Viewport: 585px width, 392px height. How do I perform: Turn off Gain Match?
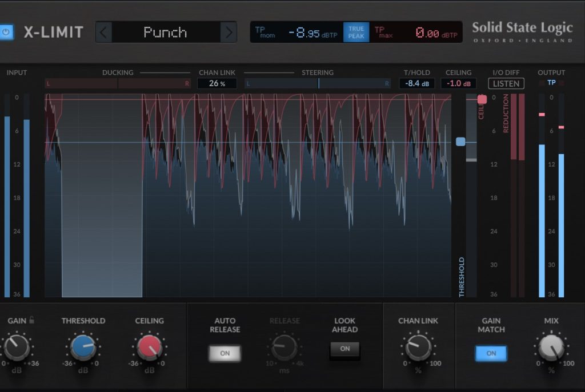coord(491,353)
